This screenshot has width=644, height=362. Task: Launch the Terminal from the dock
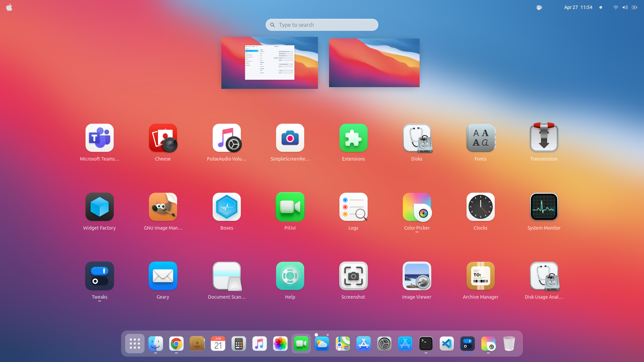pyautogui.click(x=426, y=344)
